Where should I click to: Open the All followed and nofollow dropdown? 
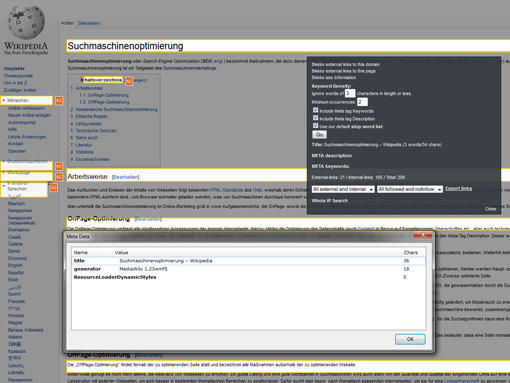pos(410,189)
